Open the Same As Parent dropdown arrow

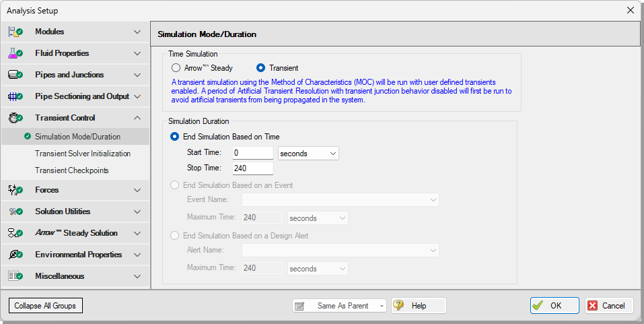click(x=382, y=306)
